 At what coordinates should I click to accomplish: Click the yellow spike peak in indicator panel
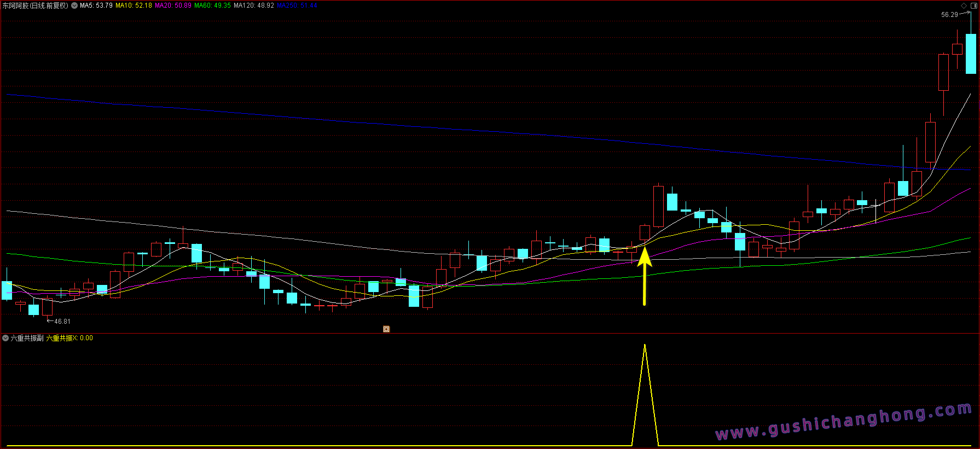click(x=645, y=346)
